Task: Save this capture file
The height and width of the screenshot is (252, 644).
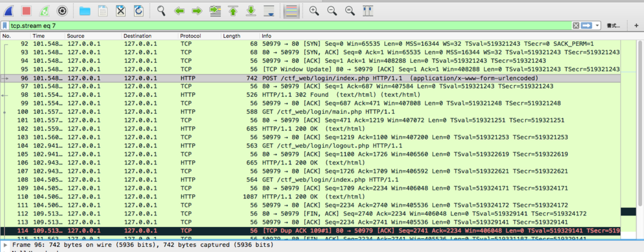Action: pyautogui.click(x=103, y=11)
